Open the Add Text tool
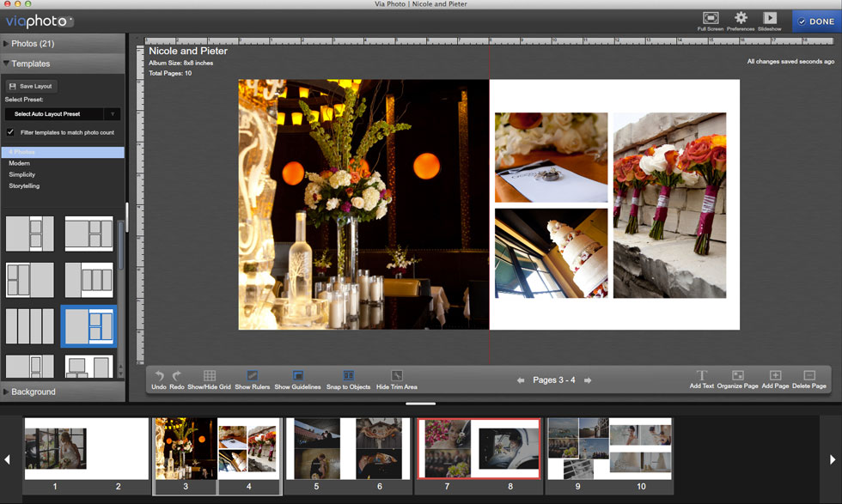 (701, 376)
